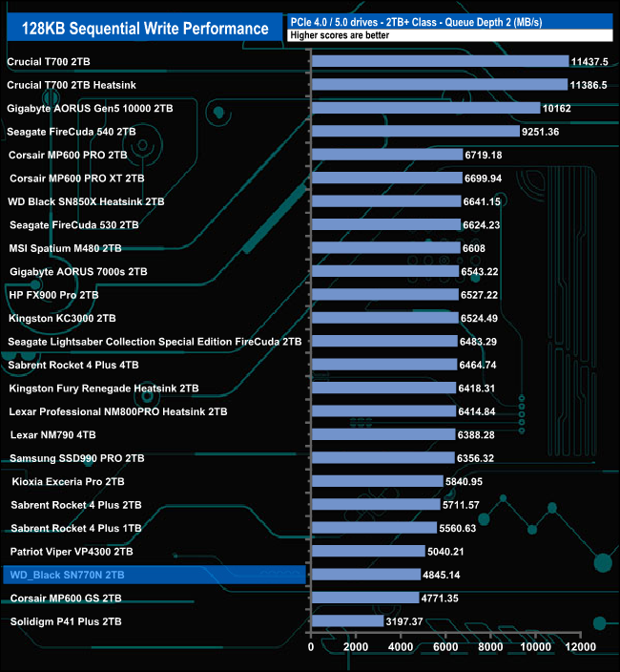Click the value 6414.84
620x672 pixels.
pyautogui.click(x=477, y=411)
